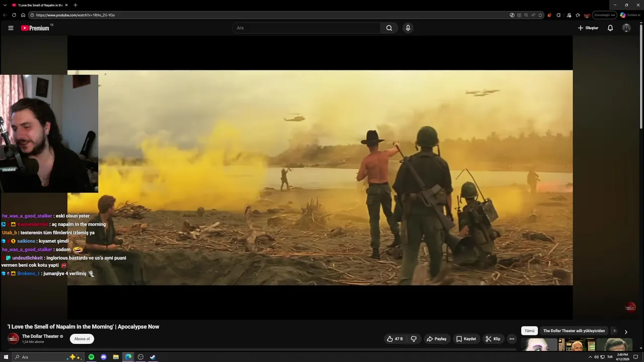Open Copilot Sohbet et button
Screen dimensions: 644x362
pyautogui.click(x=630, y=15)
